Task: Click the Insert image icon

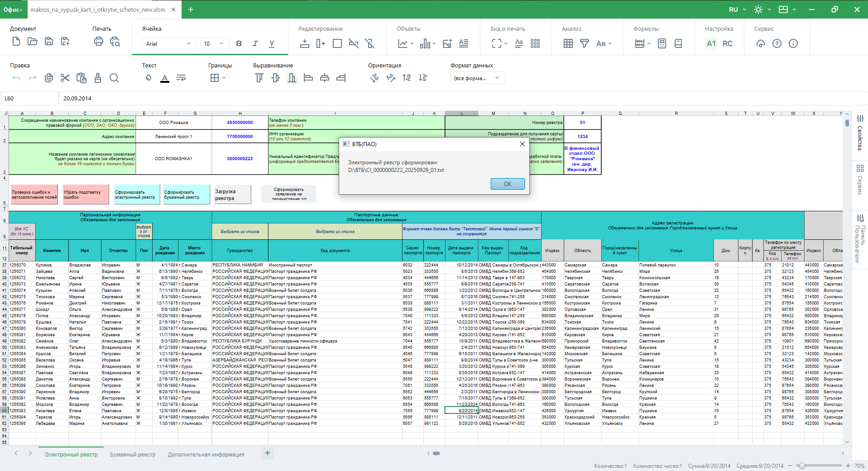Action: (447, 43)
